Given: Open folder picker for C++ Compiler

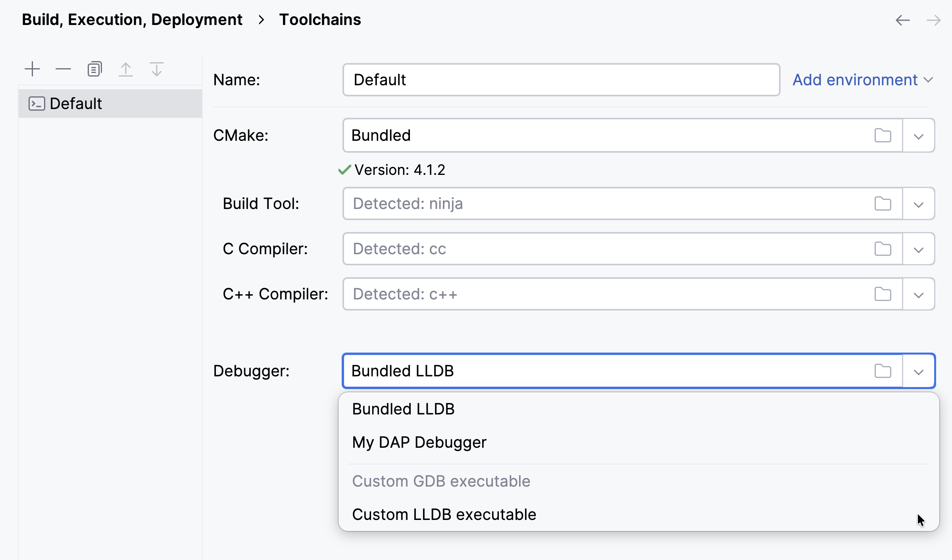Looking at the screenshot, I should coord(883,294).
